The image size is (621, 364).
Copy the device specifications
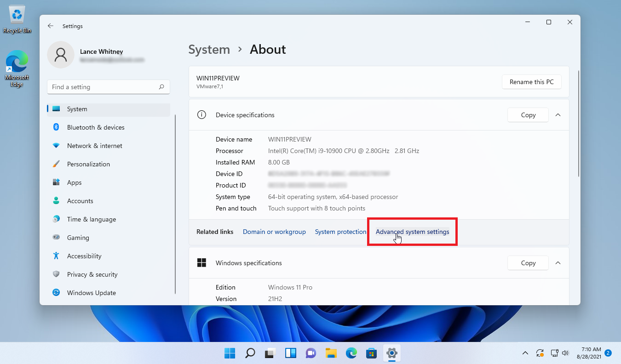point(528,115)
